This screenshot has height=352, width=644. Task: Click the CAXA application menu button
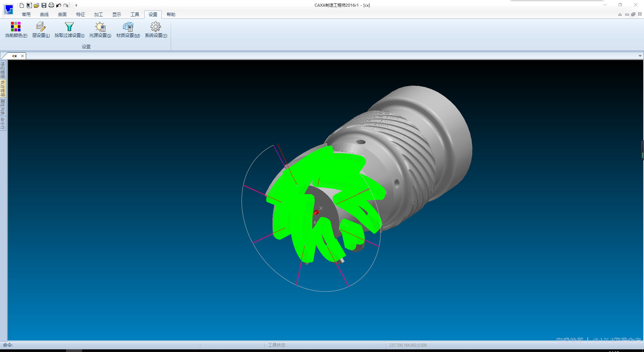point(8,9)
